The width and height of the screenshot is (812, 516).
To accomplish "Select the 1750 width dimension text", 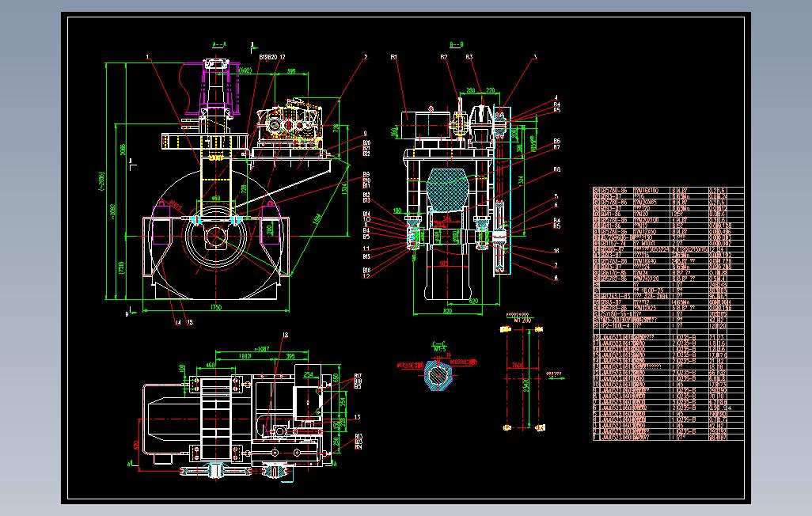I will point(215,307).
